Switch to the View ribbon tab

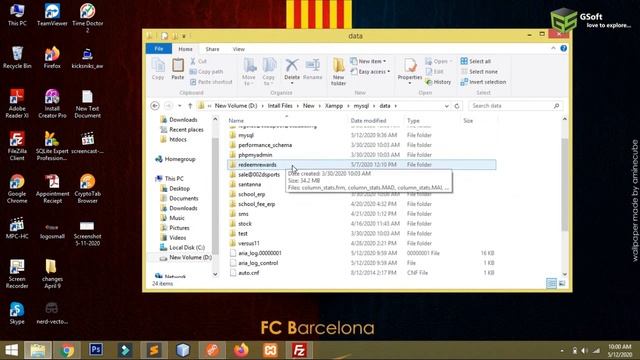pyautogui.click(x=239, y=49)
